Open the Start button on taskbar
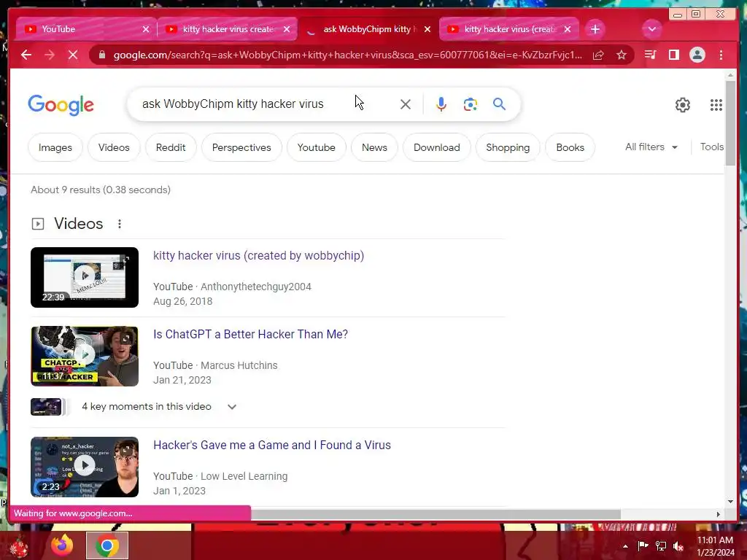 18,547
